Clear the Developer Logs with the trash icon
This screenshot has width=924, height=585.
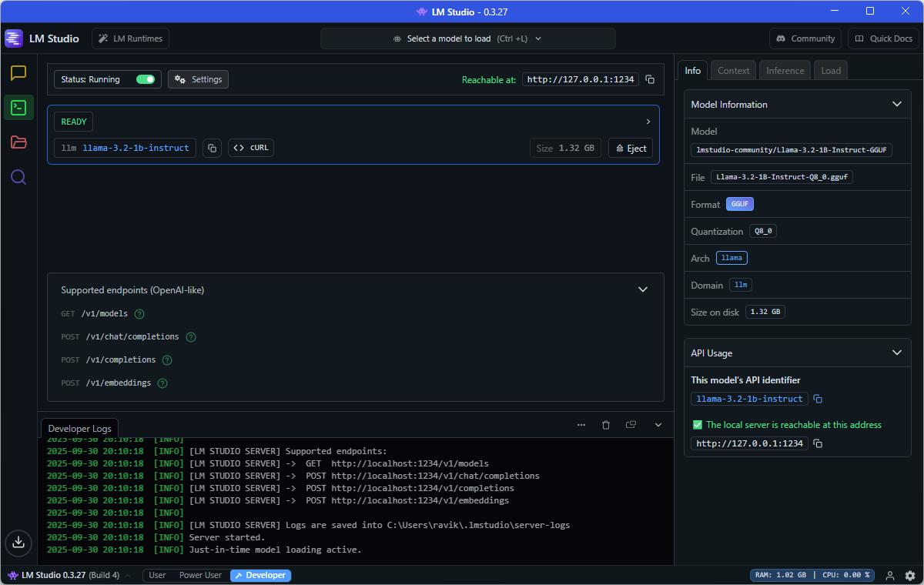[x=606, y=425]
